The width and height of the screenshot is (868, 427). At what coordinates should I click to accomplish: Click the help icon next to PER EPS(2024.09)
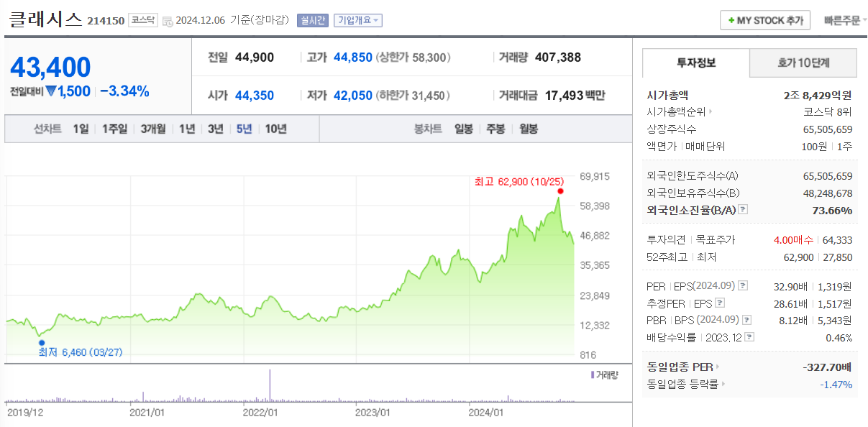pos(743,286)
